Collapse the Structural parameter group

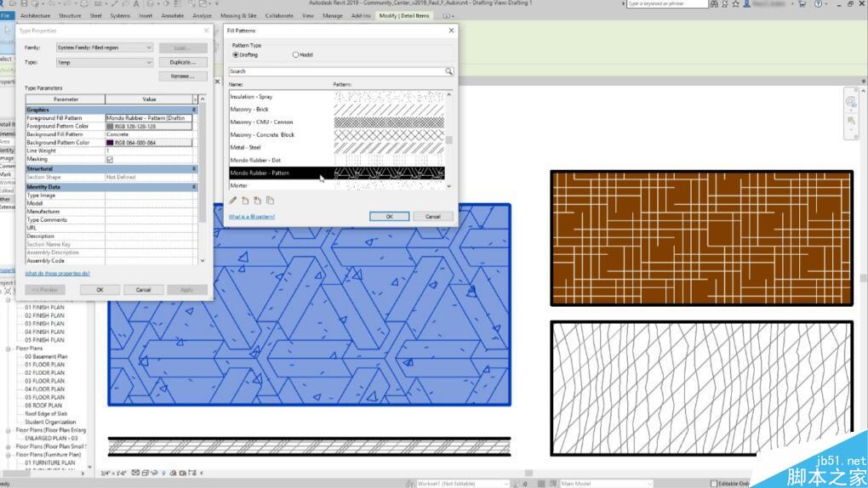coord(194,168)
